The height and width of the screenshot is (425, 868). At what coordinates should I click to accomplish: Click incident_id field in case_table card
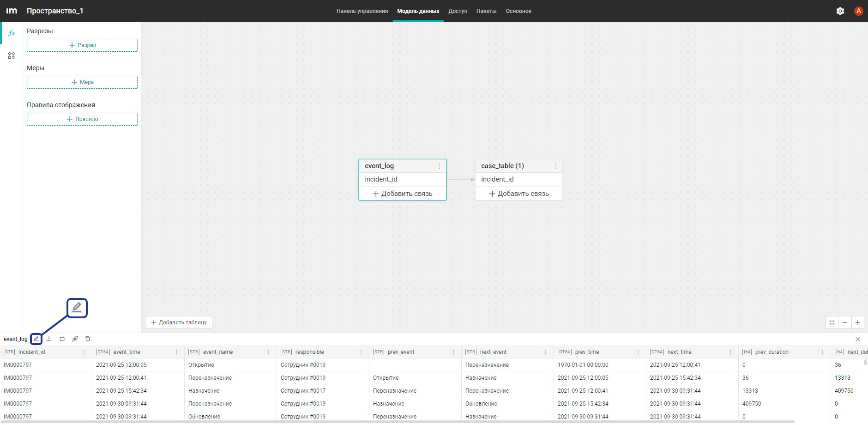coord(519,179)
